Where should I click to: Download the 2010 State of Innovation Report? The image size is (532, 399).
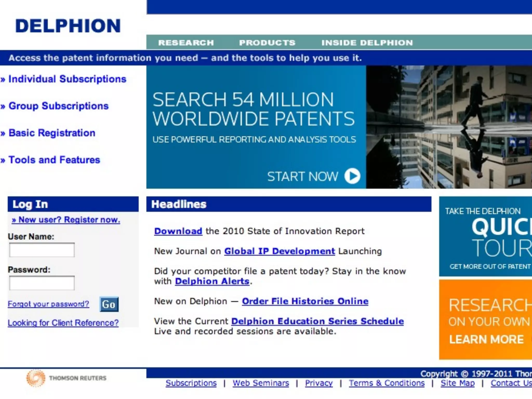[x=178, y=231]
